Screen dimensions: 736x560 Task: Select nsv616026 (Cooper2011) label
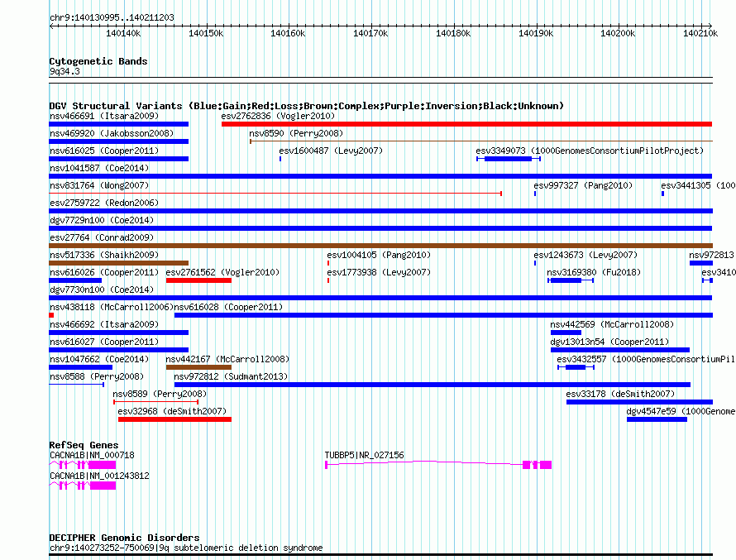tap(104, 272)
